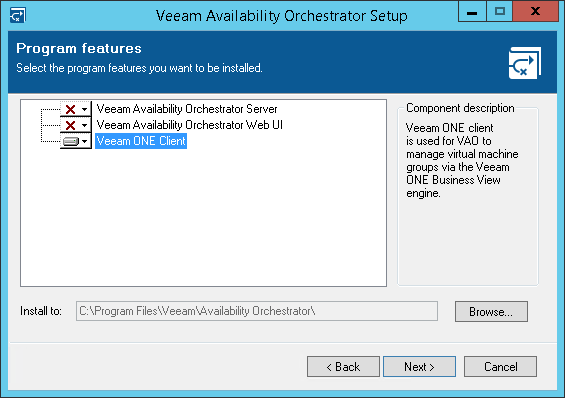The image size is (565, 398).
Task: Click the red X icon beside Orchestrator Web UI
Action: tap(71, 125)
